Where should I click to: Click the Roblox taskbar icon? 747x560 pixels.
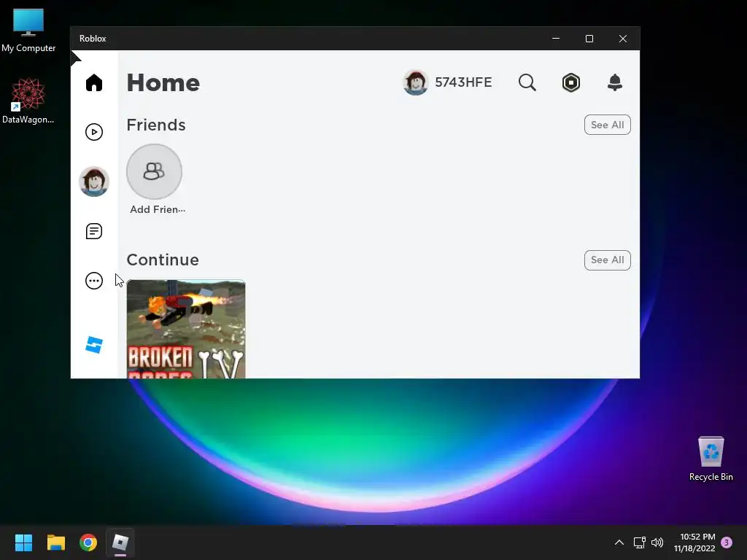pos(120,542)
